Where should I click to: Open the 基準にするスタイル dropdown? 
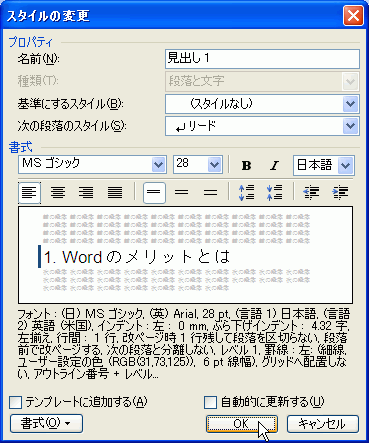click(350, 104)
